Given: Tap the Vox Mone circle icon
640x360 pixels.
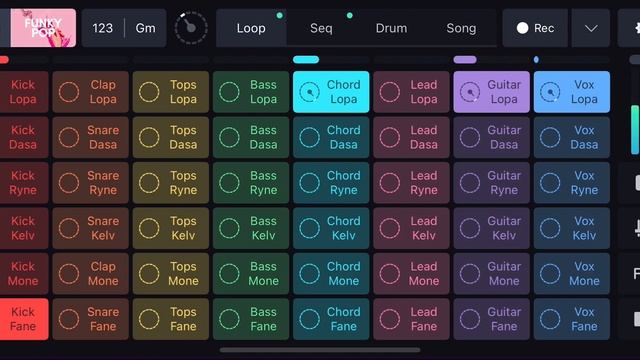Looking at the screenshot, I should coord(550,273).
